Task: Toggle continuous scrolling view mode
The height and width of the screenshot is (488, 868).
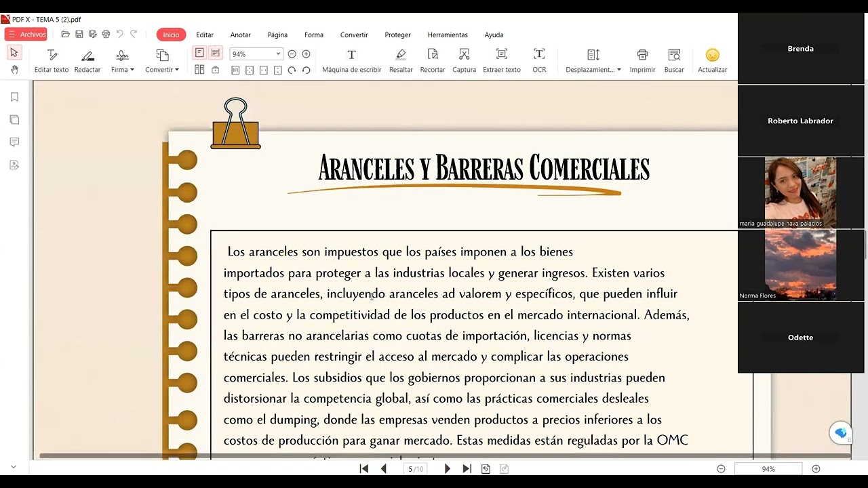Action: tap(216, 53)
